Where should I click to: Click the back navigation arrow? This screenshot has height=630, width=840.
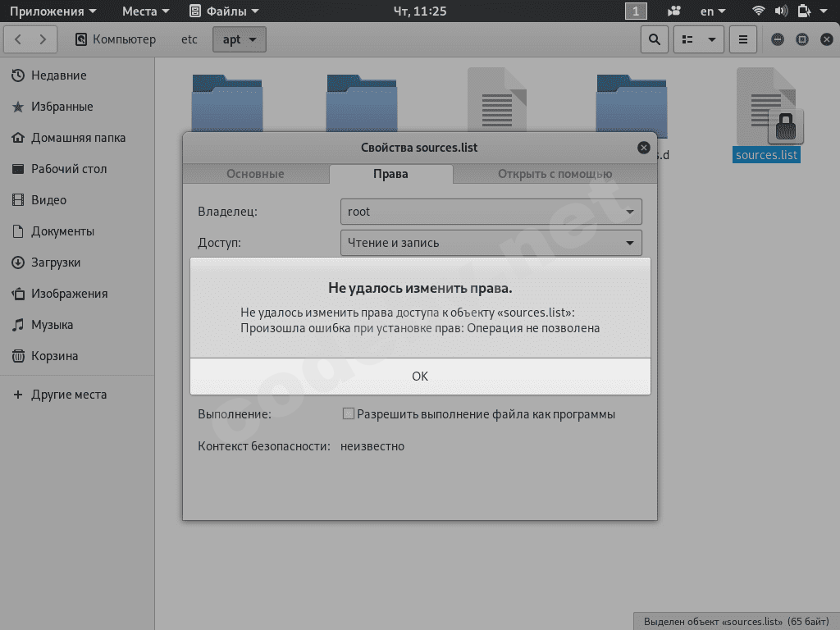(x=19, y=39)
